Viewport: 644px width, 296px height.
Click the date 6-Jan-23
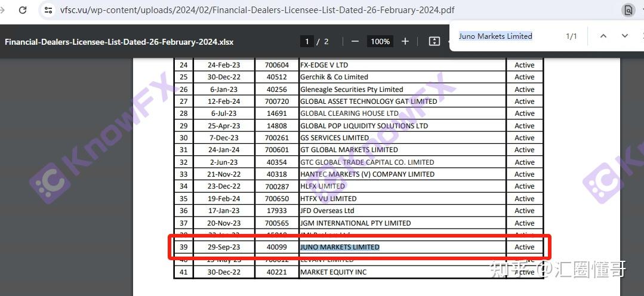point(224,90)
